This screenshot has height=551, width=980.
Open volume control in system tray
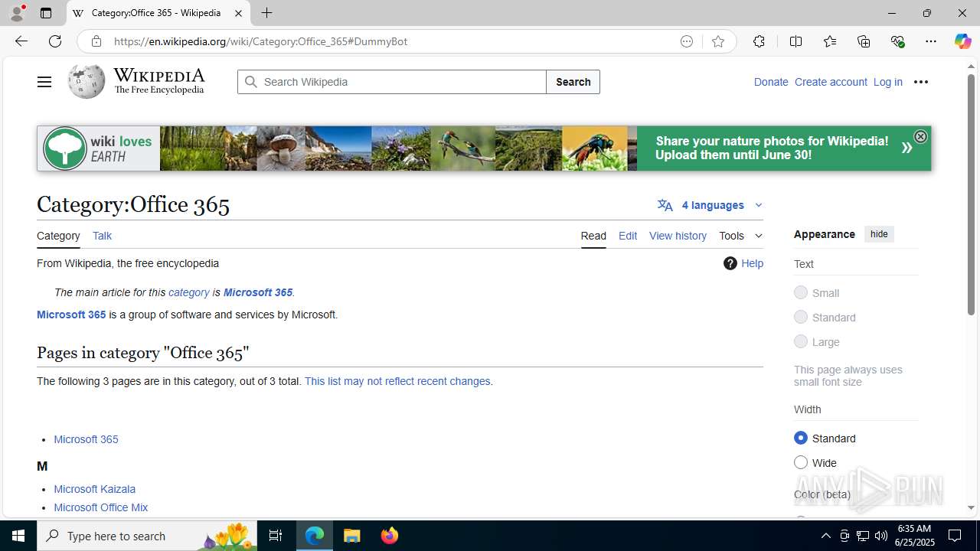pyautogui.click(x=881, y=536)
